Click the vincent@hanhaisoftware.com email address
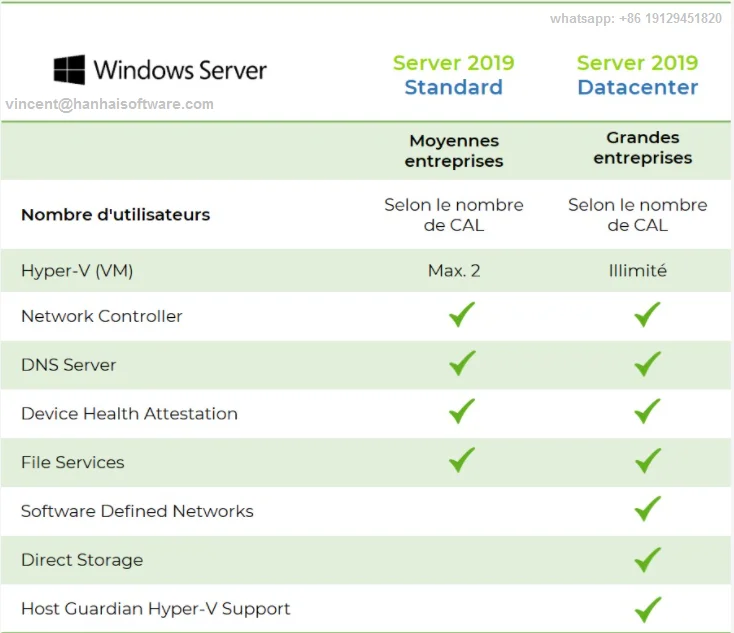The width and height of the screenshot is (734, 633). tap(109, 104)
